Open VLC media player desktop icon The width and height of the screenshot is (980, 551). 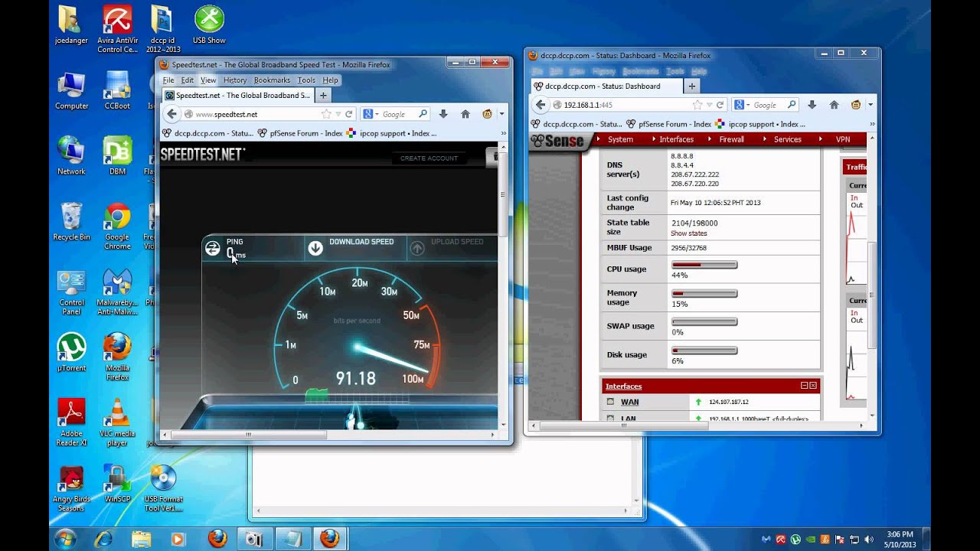pos(117,422)
